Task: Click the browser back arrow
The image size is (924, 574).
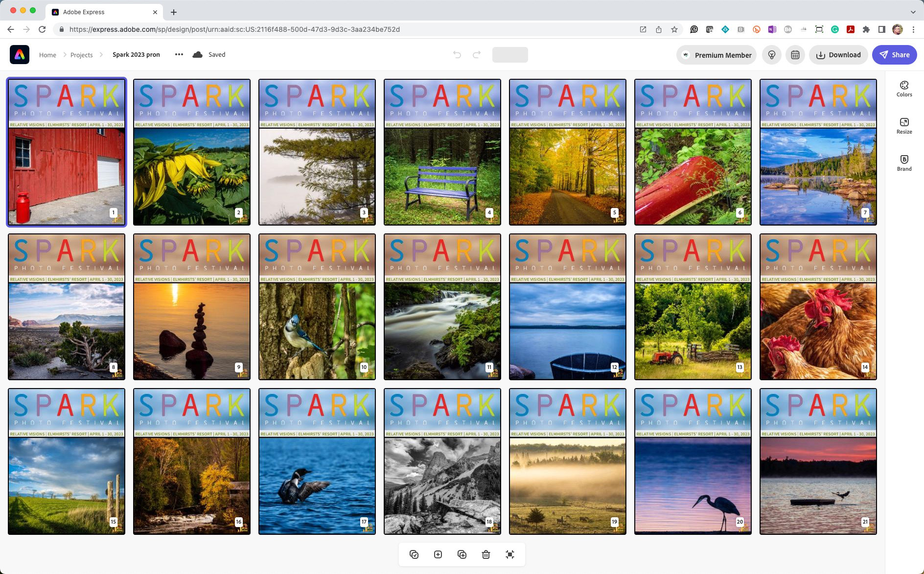Action: tap(11, 29)
